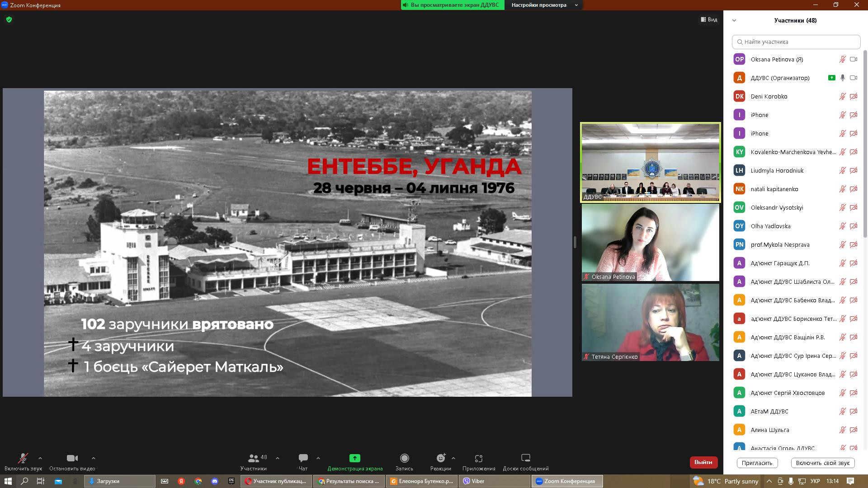This screenshot has height=488, width=868.
Task: Expand audio options arrow next to microphone
Action: click(x=40, y=458)
